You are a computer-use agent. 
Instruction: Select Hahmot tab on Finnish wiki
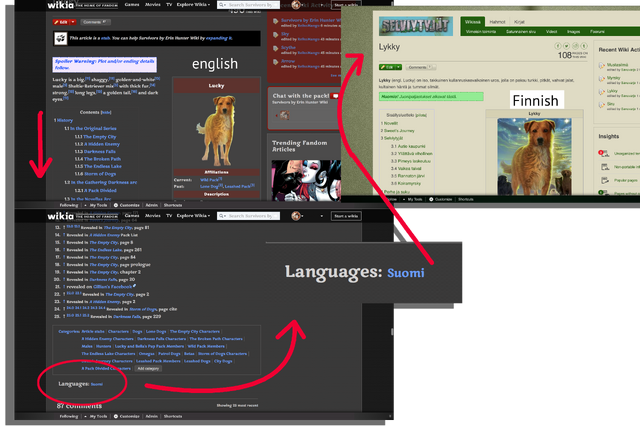(497, 22)
